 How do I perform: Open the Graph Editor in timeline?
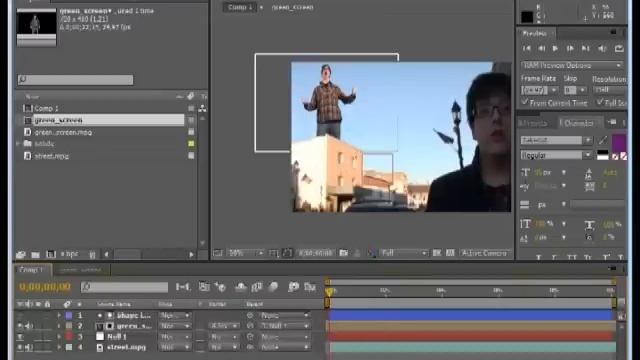click(310, 287)
